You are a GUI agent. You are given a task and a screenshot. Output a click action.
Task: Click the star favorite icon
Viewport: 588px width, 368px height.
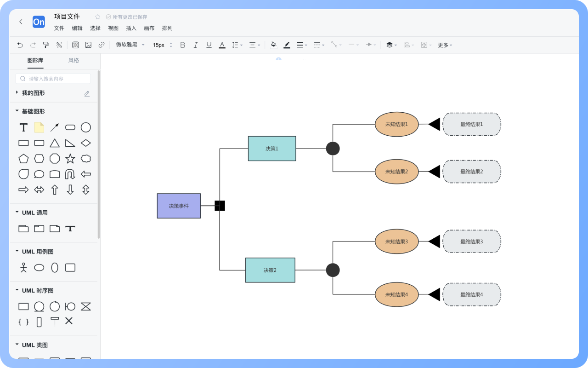pos(97,17)
